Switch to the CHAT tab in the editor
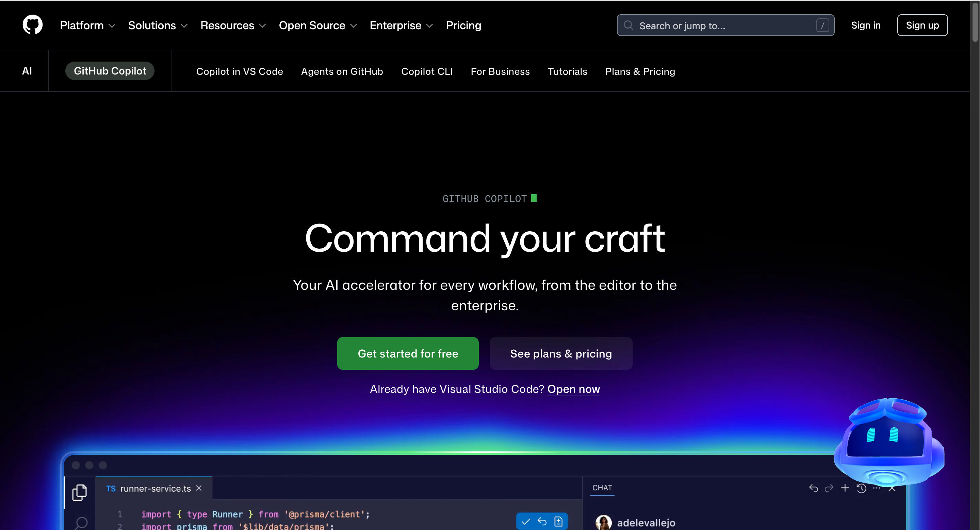This screenshot has width=980, height=530. click(x=602, y=488)
